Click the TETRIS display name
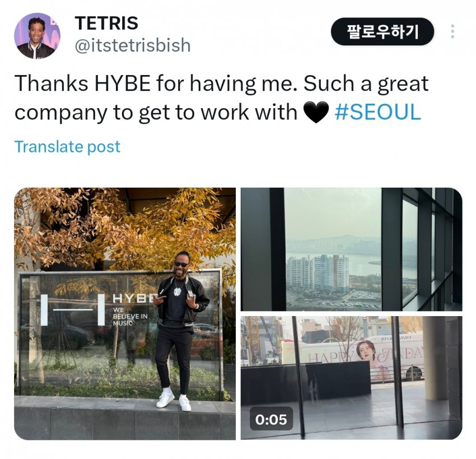 (106, 23)
